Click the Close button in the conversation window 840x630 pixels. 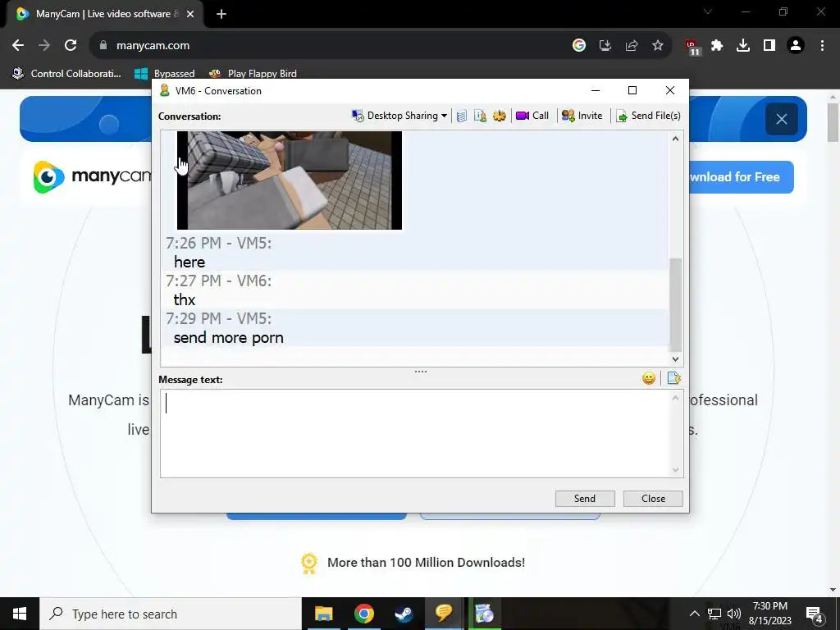(x=653, y=499)
